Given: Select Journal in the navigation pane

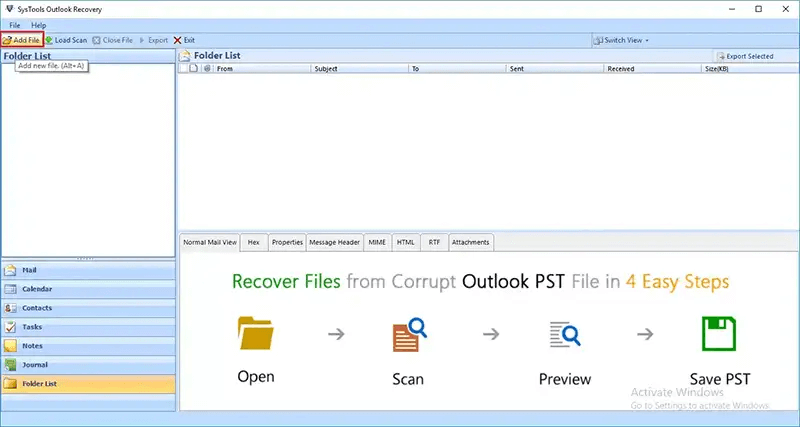Looking at the screenshot, I should (88, 365).
